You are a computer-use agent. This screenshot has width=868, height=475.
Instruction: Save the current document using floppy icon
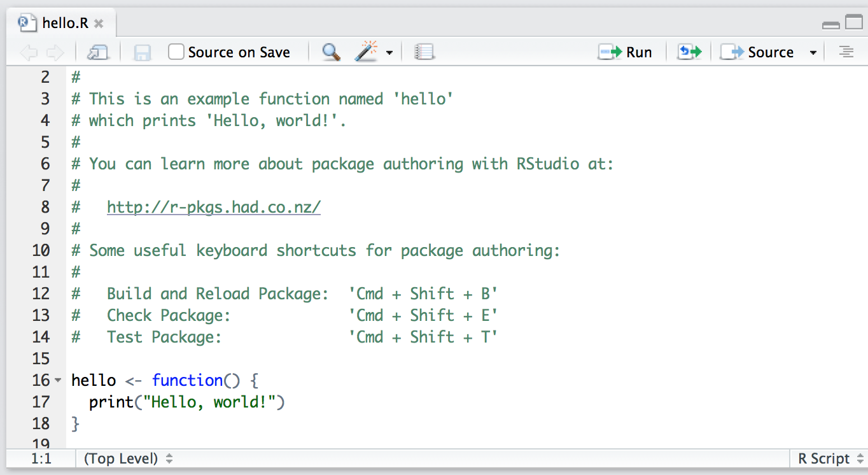tap(142, 52)
